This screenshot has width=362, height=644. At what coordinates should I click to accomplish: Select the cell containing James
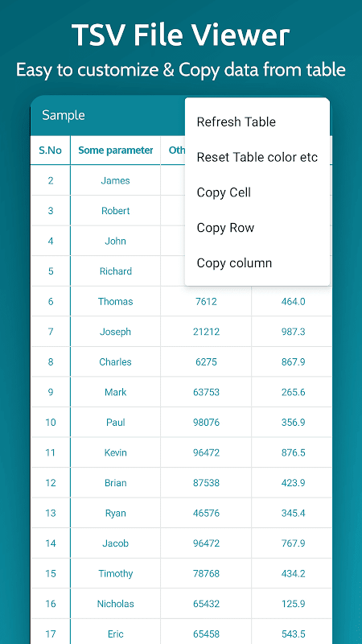point(115,180)
